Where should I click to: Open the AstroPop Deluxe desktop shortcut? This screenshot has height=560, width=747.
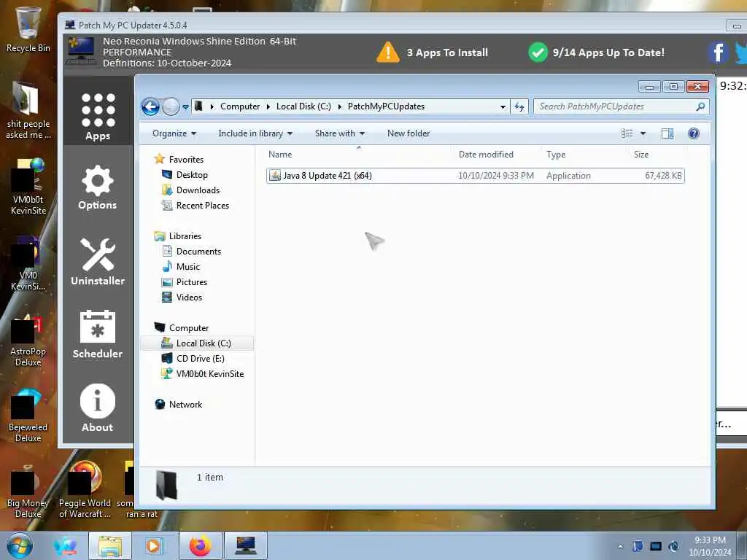point(28,341)
